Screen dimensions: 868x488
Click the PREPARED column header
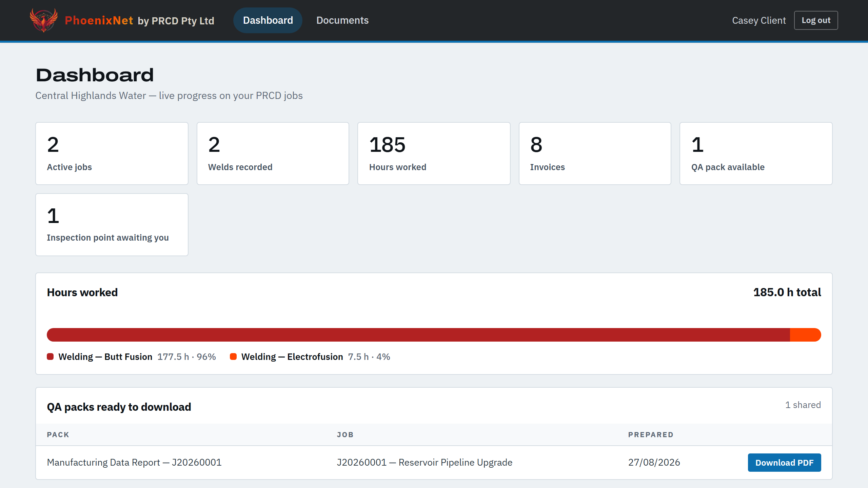pos(651,435)
